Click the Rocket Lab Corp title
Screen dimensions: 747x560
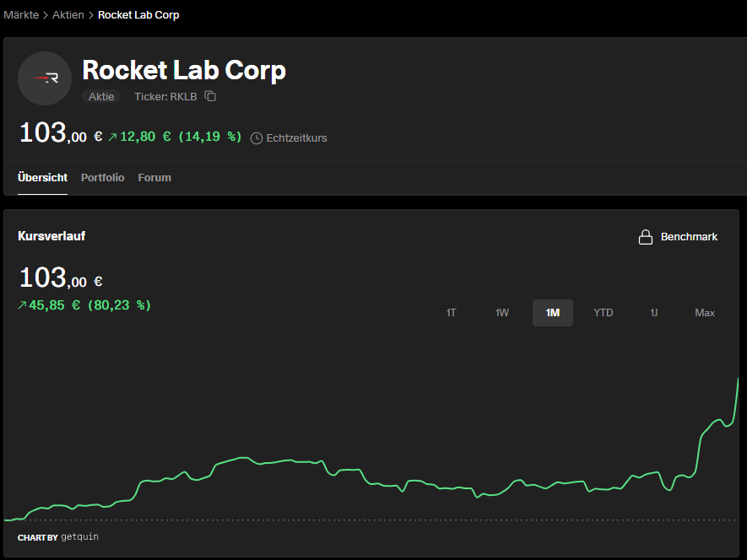pyautogui.click(x=184, y=70)
